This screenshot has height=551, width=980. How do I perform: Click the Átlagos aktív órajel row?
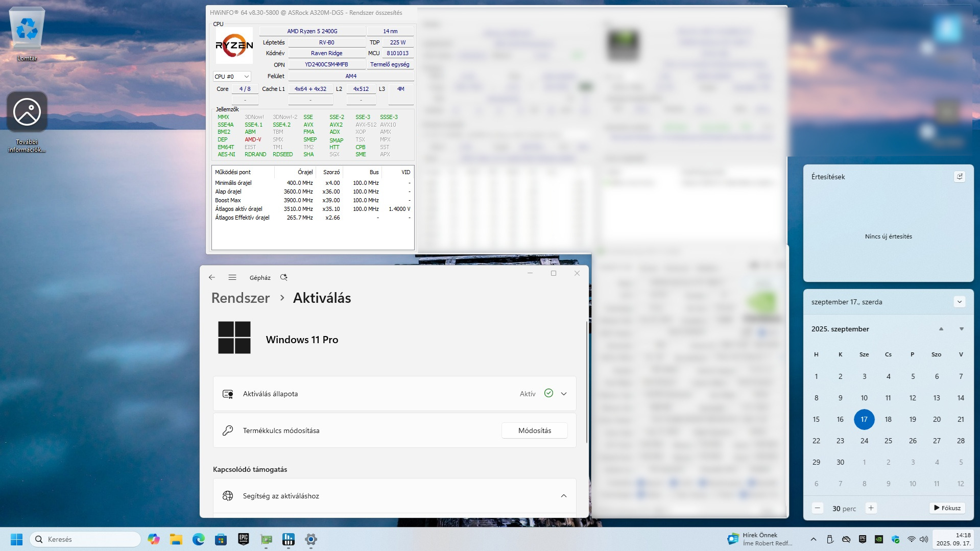313,209
